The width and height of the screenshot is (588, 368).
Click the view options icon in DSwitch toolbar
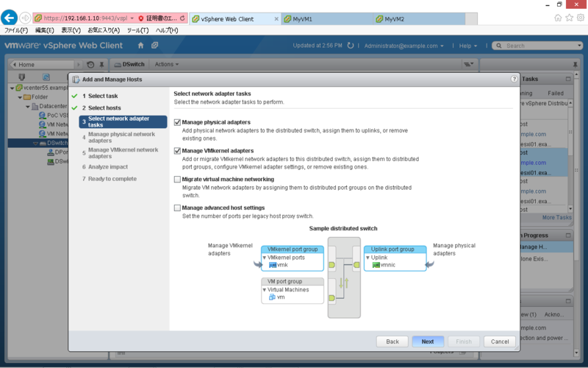pyautogui.click(x=469, y=64)
